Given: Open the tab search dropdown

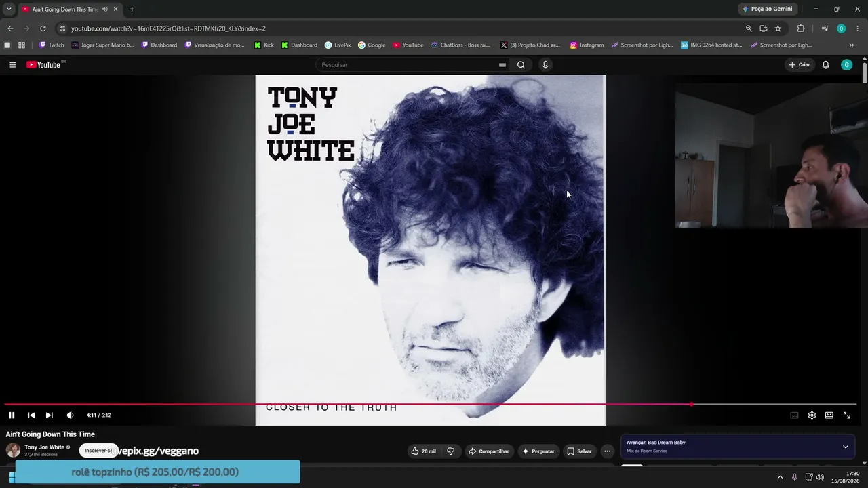Looking at the screenshot, I should tap(9, 9).
